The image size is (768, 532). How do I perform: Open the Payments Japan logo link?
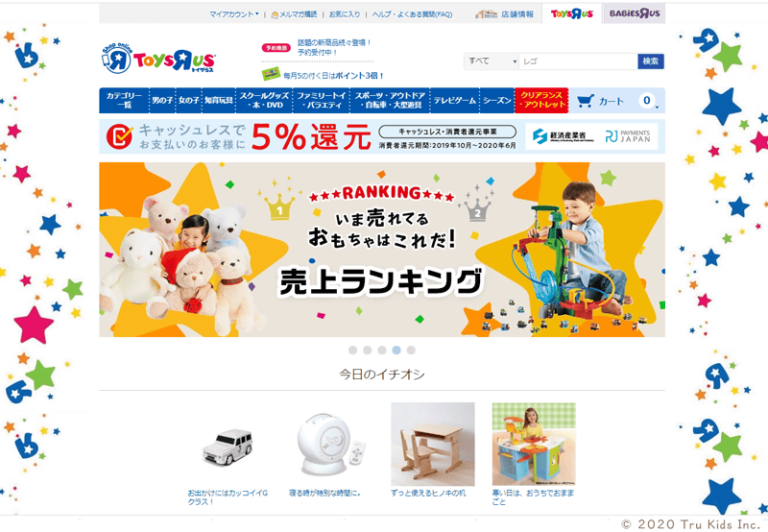tap(628, 136)
